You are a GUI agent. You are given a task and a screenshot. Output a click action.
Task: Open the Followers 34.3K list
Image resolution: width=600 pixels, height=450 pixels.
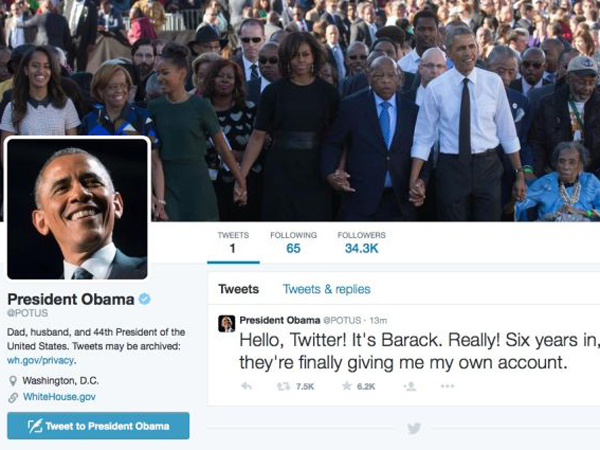[x=362, y=243]
